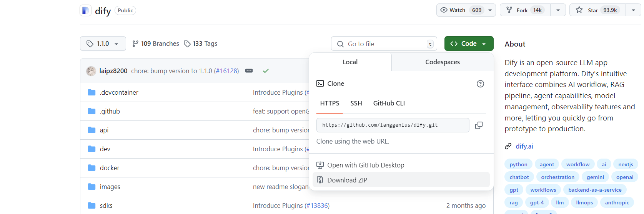Expand the Fork options dropdown arrow
This screenshot has height=214, width=644.
coord(558,10)
